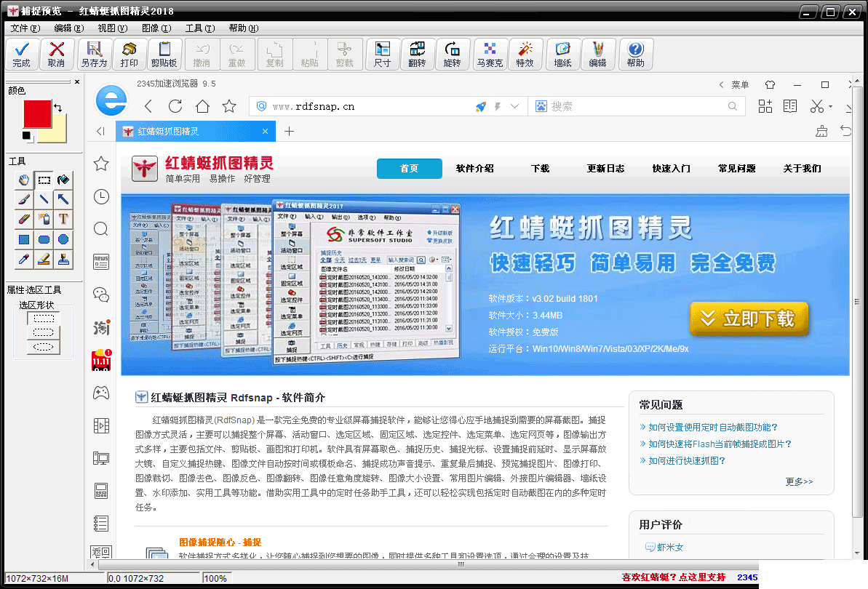
Task: Click the browser home icon
Action: coord(202,106)
